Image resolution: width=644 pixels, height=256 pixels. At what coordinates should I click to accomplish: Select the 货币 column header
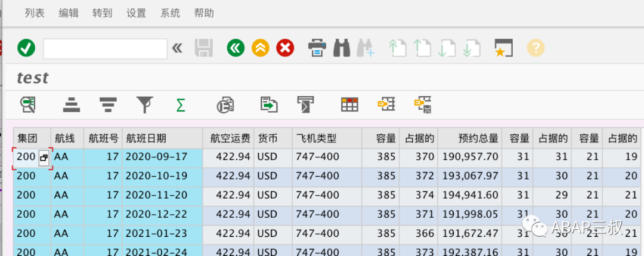[x=273, y=138]
